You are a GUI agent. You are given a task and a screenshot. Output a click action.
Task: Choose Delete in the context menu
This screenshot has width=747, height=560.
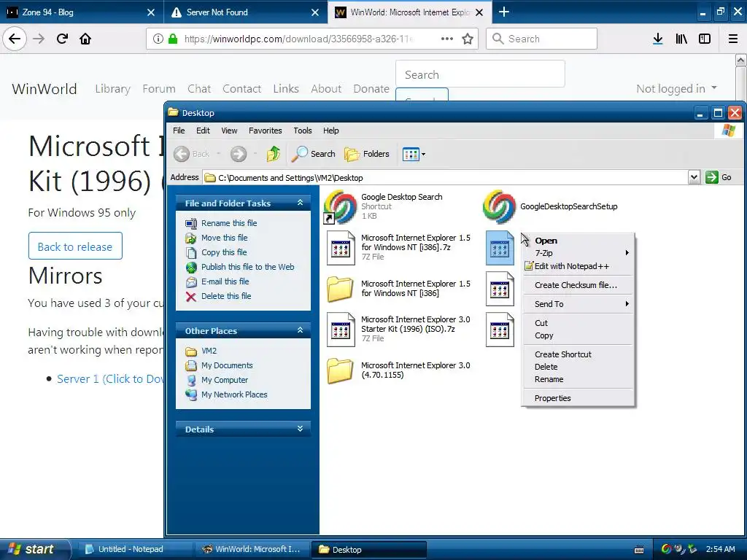(578, 367)
